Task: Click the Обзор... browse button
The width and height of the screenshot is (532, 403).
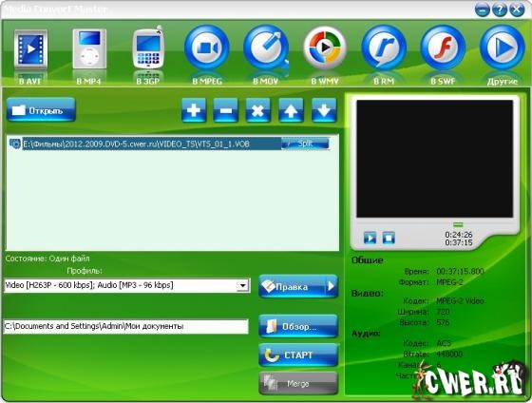Action: click(x=298, y=326)
